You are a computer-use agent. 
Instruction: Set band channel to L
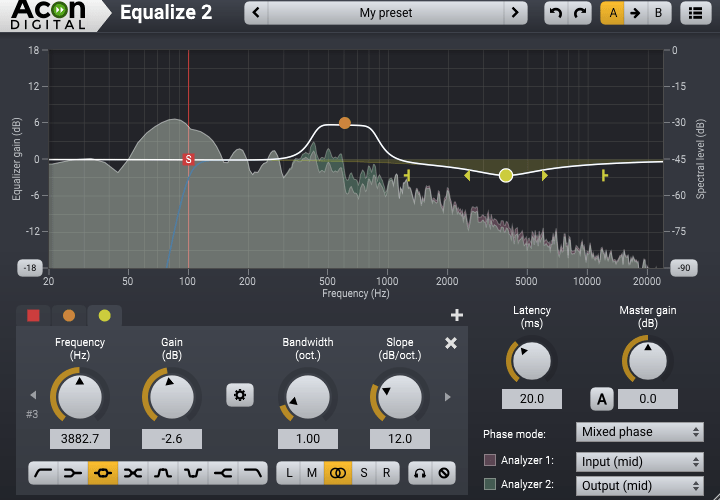click(x=289, y=473)
